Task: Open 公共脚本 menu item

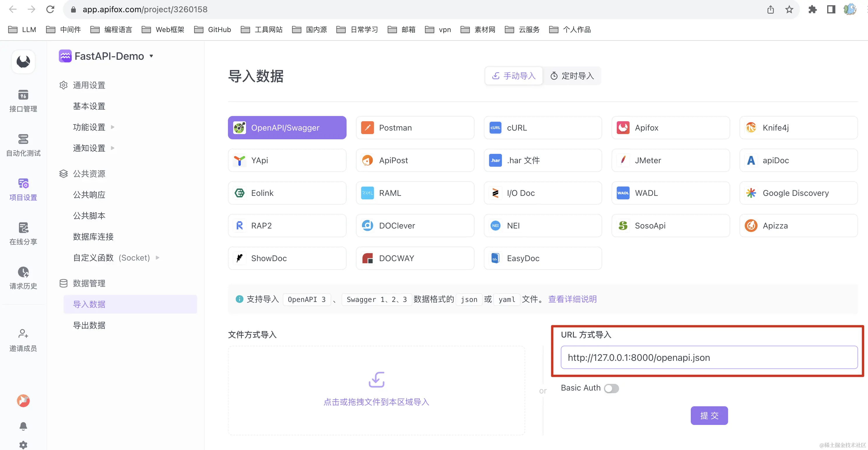Action: 89,216
